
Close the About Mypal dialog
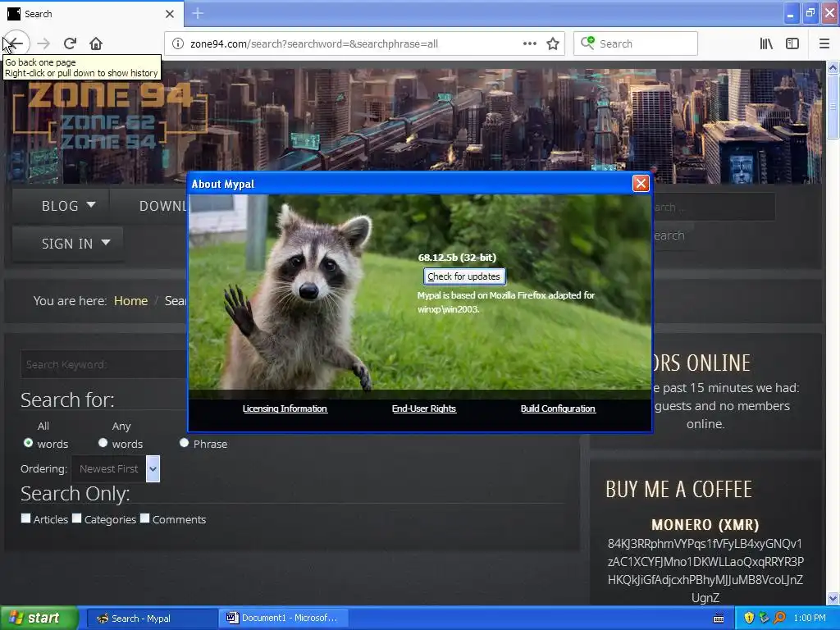641,184
